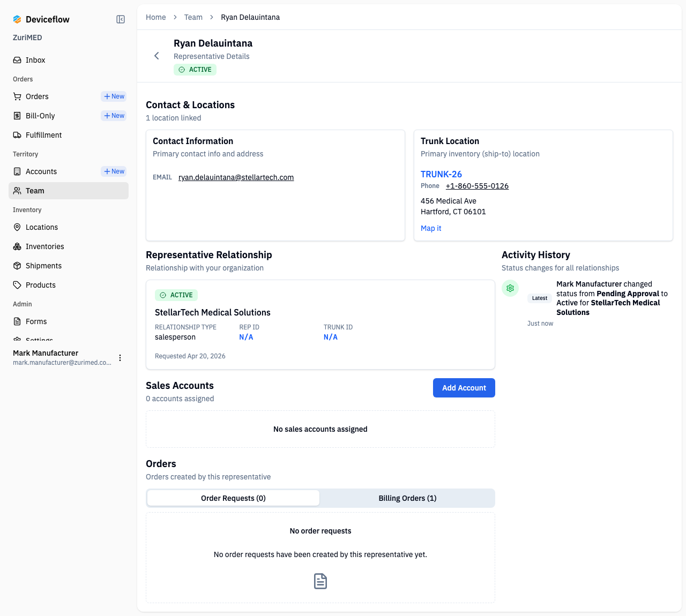Open the Mark Manufacturer user options menu
The image size is (686, 616).
click(120, 358)
